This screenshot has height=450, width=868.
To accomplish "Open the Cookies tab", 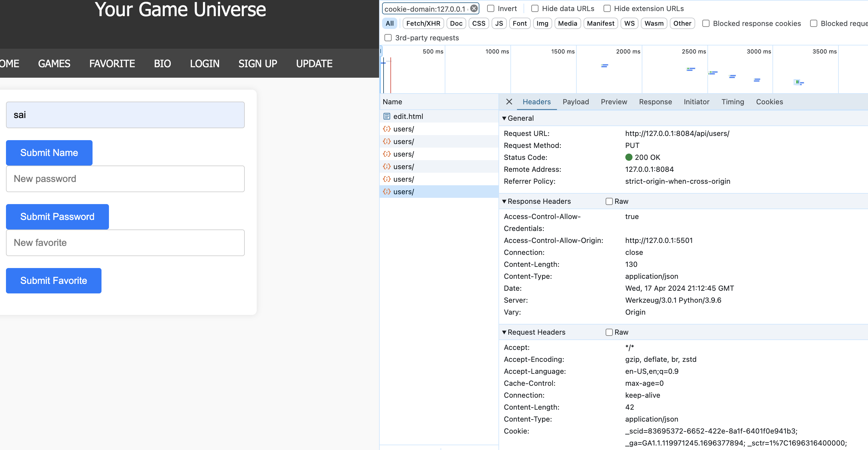I will (x=769, y=102).
